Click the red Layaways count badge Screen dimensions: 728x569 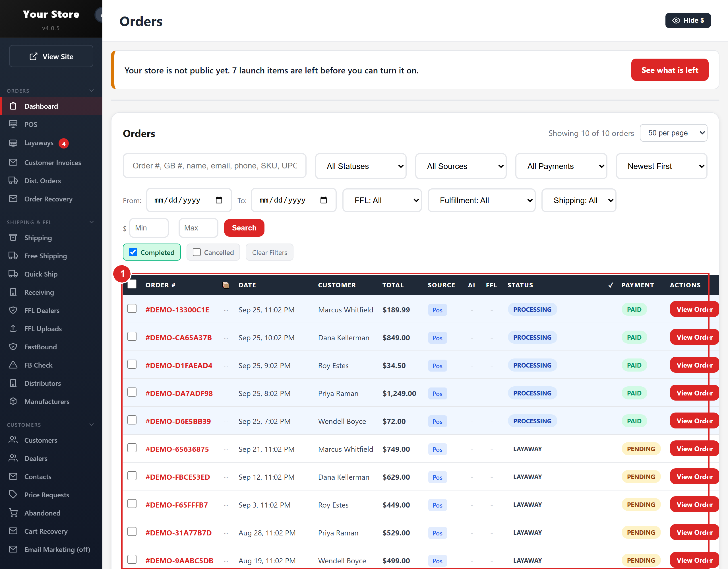64,143
